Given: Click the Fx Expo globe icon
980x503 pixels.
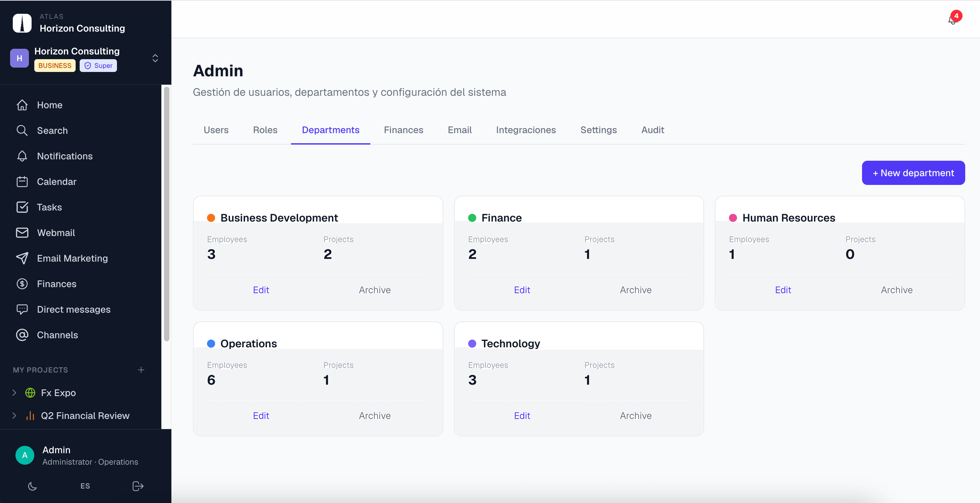Looking at the screenshot, I should (x=30, y=393).
